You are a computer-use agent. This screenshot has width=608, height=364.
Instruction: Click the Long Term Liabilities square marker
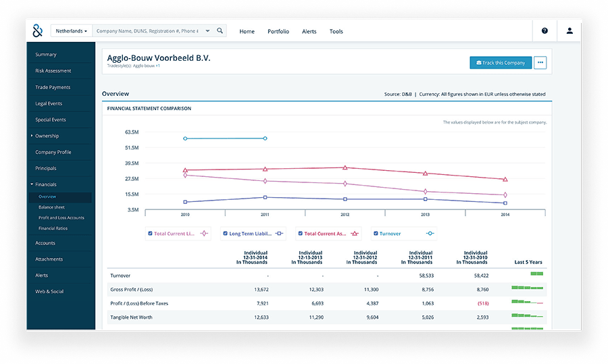point(279,234)
